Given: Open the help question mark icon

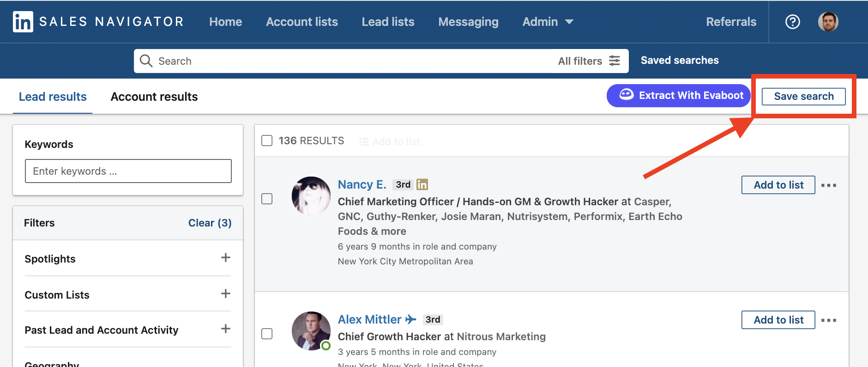Looking at the screenshot, I should coord(793,22).
